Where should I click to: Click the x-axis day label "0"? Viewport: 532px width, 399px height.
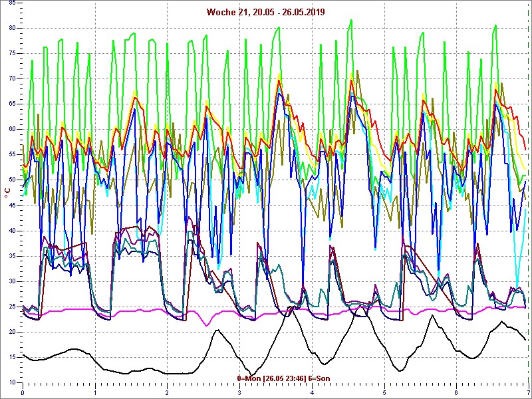coord(23,393)
